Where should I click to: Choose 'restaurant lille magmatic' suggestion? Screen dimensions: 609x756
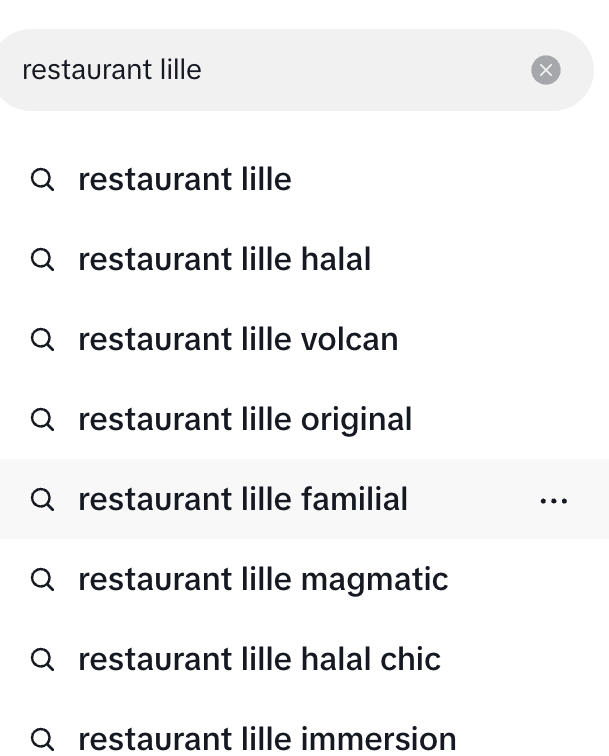[263, 580]
